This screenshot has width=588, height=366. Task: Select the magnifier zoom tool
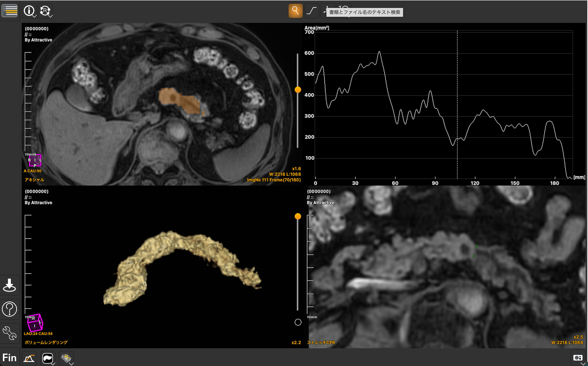pyautogui.click(x=295, y=11)
